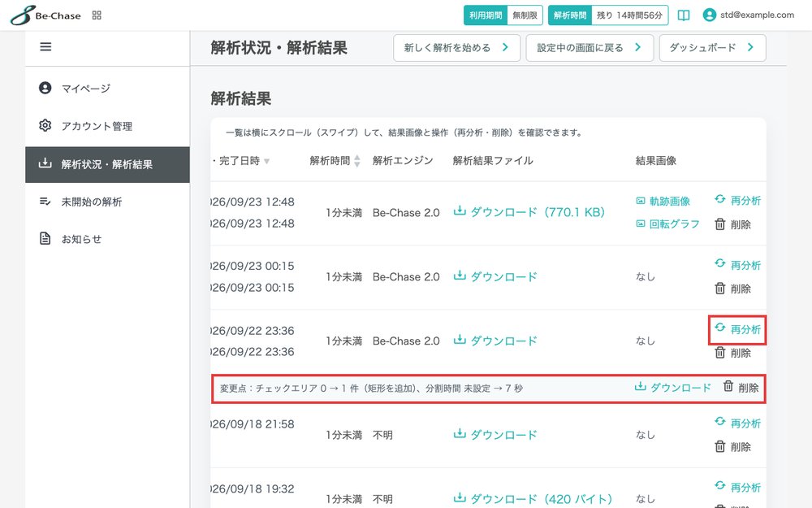This screenshot has height=508, width=812.
Task: Click trash icon in the 変更点 row
Action: click(x=728, y=386)
